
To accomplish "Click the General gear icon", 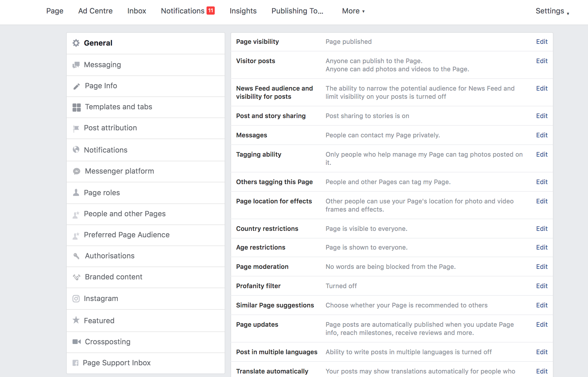I will [x=76, y=43].
